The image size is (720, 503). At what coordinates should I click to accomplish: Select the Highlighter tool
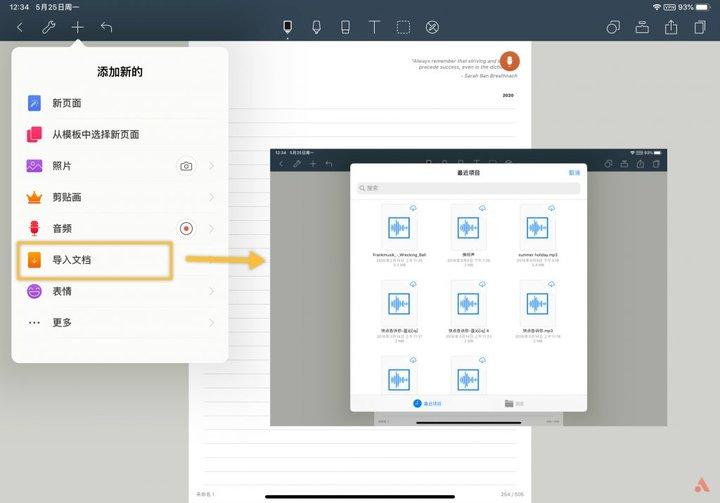(x=316, y=27)
